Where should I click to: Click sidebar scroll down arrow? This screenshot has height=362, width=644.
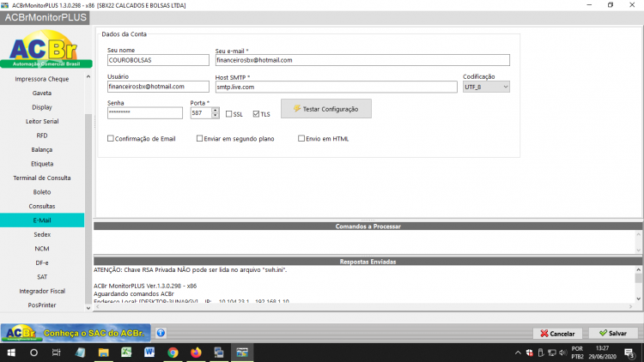click(88, 308)
